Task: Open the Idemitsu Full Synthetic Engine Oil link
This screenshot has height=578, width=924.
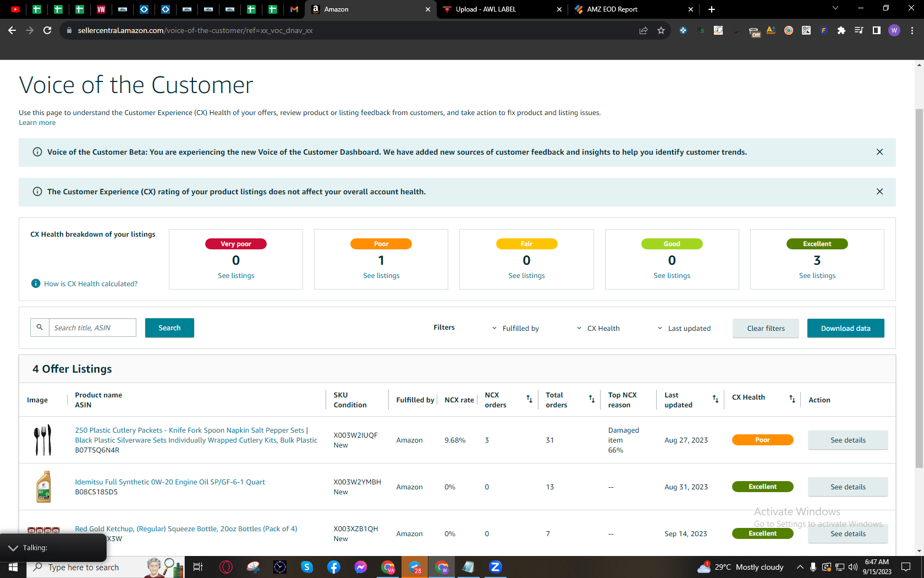Action: point(170,482)
